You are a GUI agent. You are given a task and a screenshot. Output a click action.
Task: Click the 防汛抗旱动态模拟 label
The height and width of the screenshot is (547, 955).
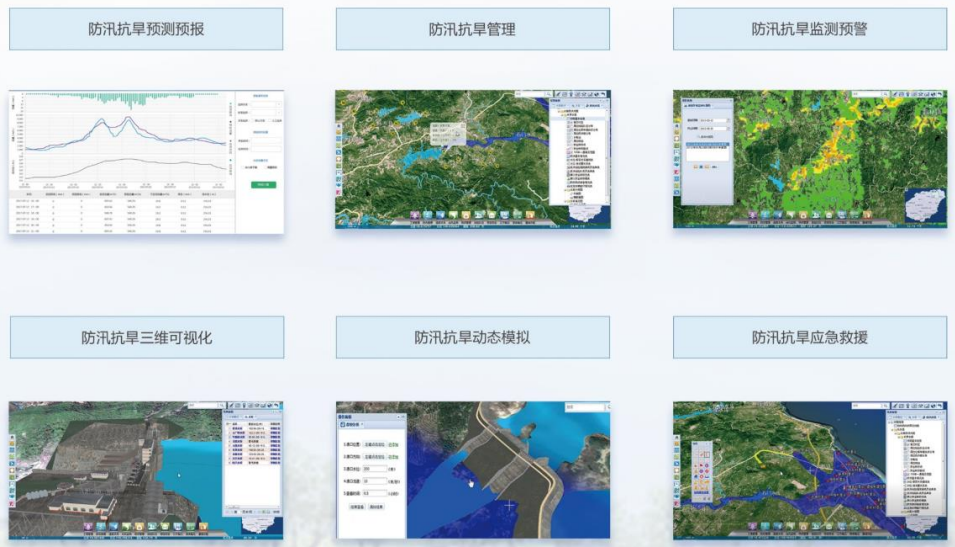pyautogui.click(x=472, y=338)
